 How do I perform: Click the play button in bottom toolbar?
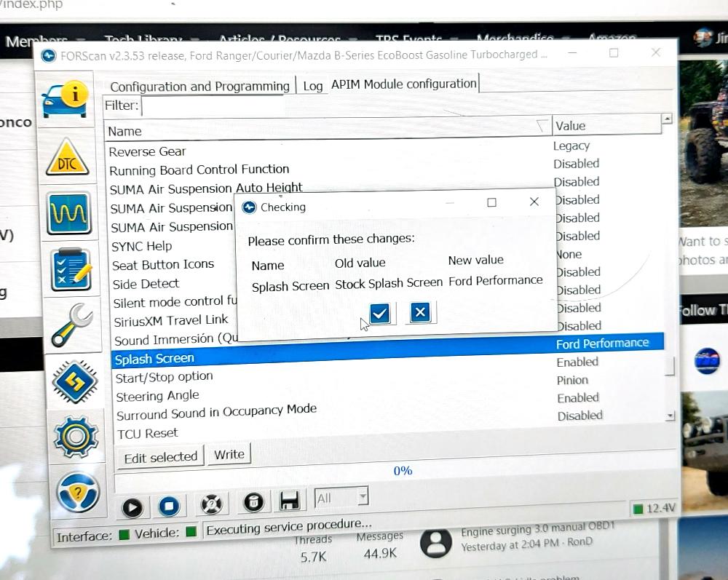pos(132,506)
